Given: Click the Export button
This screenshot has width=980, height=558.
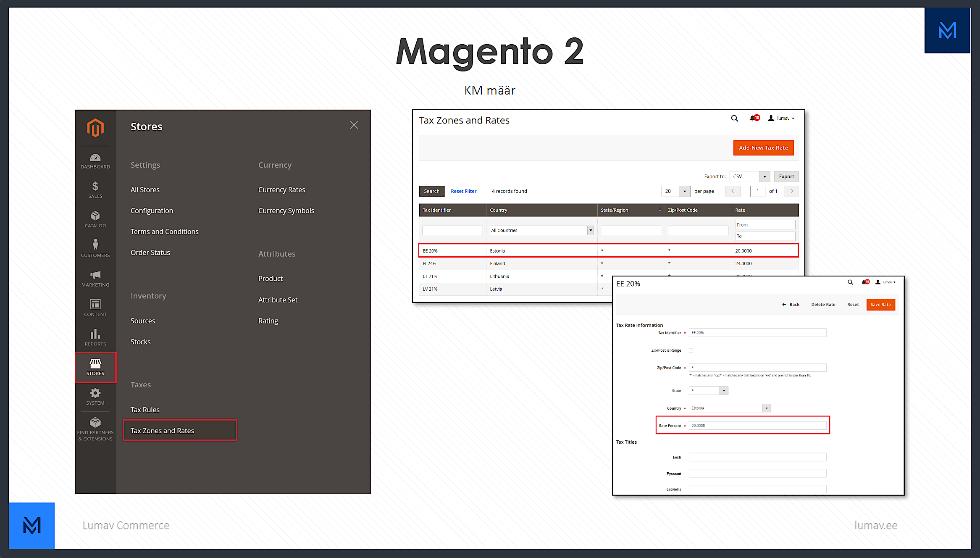Looking at the screenshot, I should click(786, 176).
